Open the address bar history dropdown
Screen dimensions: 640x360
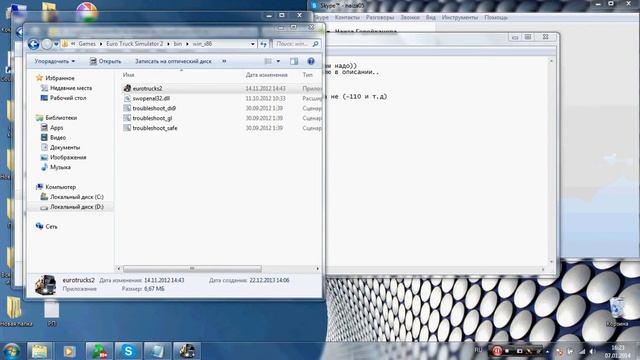(253, 44)
